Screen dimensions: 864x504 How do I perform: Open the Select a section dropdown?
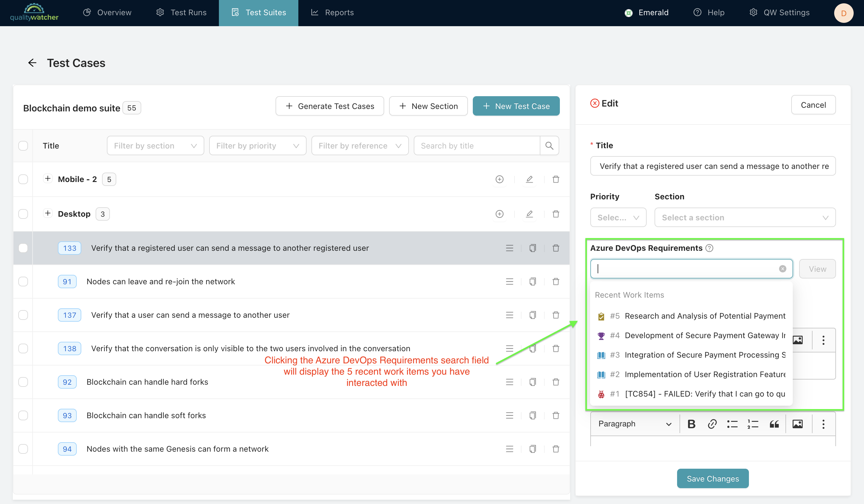(745, 217)
